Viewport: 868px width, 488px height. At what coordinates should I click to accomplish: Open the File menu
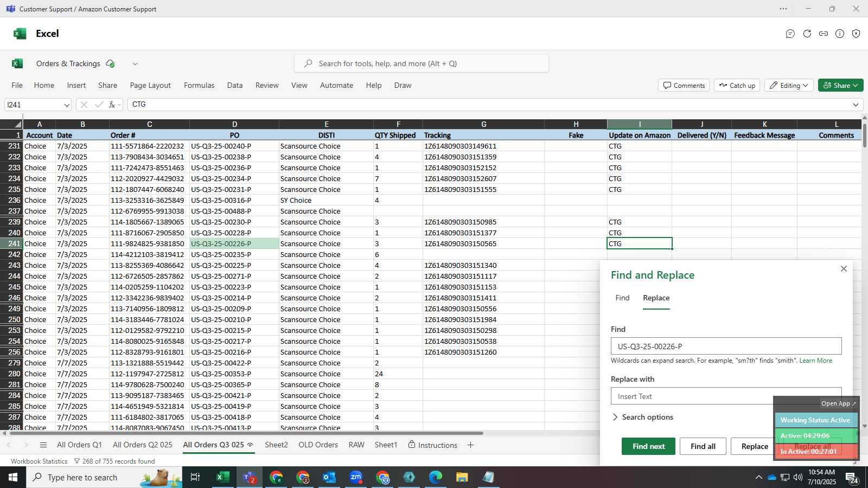(17, 85)
